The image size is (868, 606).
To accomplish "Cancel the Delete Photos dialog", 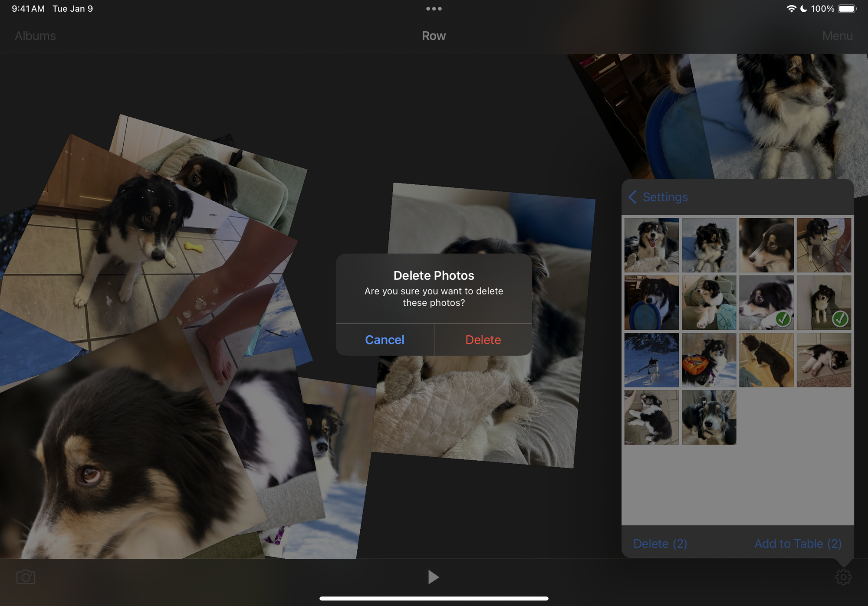I will (x=385, y=340).
